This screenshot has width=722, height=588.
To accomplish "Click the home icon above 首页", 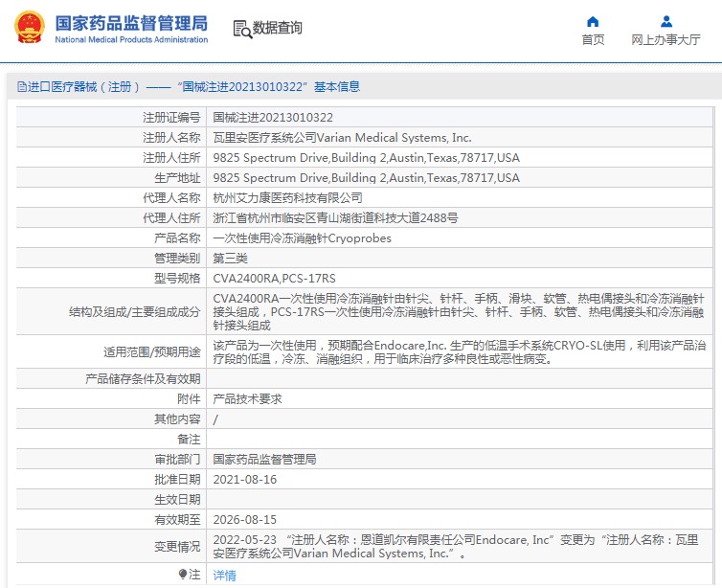I will 593,22.
